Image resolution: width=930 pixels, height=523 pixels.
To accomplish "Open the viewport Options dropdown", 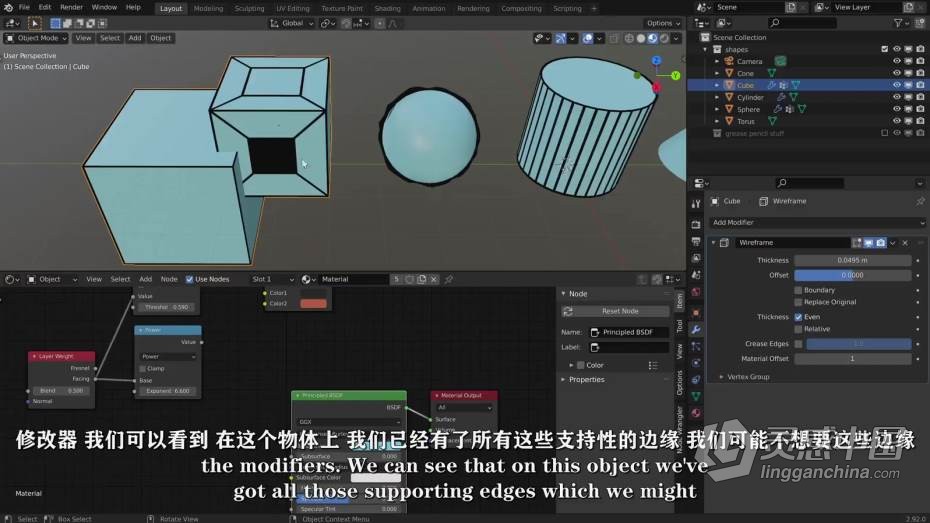I will click(664, 23).
